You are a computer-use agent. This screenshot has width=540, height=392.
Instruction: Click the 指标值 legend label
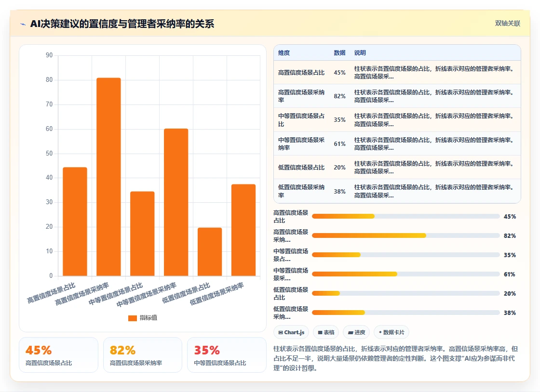(x=148, y=318)
